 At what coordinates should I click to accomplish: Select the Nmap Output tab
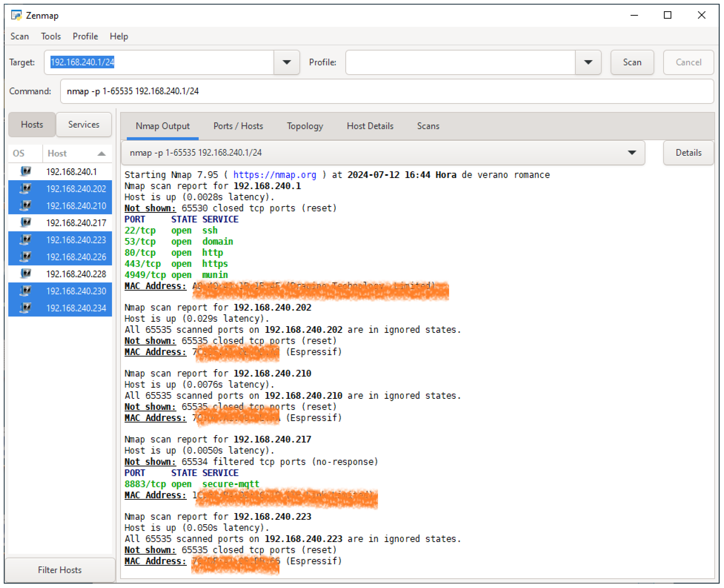163,126
